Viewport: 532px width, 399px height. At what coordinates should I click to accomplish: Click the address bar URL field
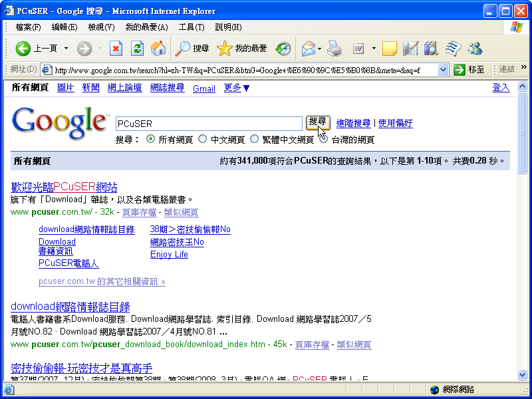click(245, 70)
